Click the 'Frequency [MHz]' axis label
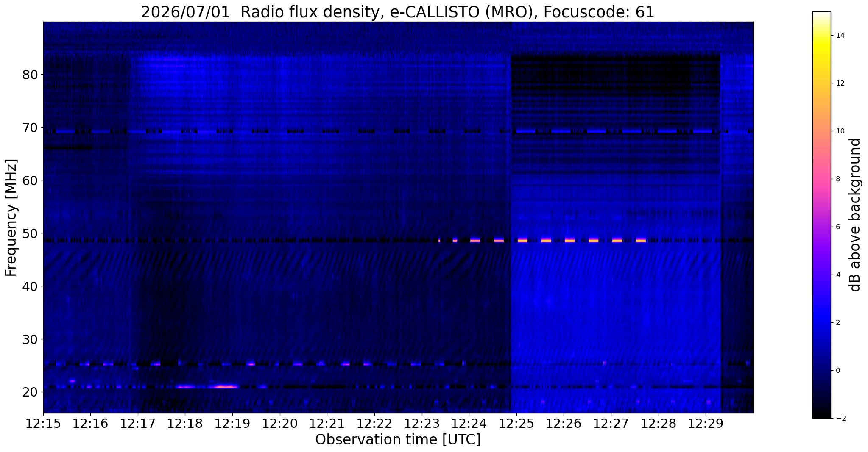 pyautogui.click(x=11, y=217)
